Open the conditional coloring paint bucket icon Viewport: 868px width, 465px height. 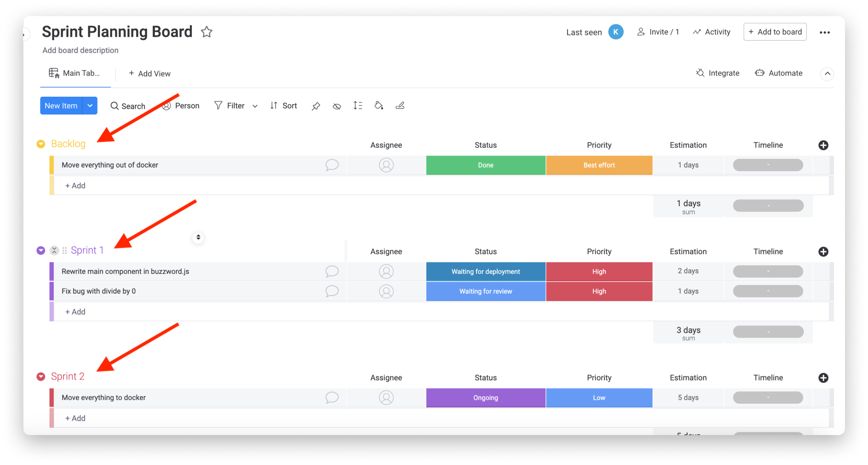tap(379, 105)
